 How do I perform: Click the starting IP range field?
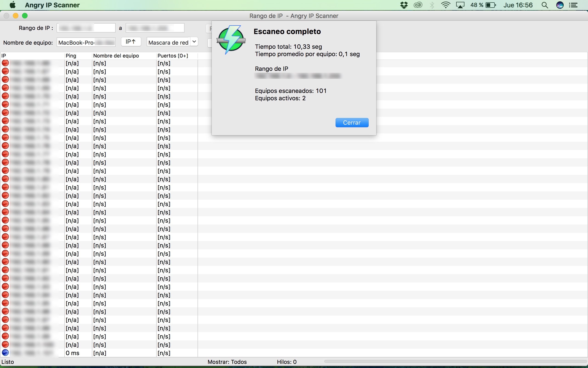pos(86,28)
